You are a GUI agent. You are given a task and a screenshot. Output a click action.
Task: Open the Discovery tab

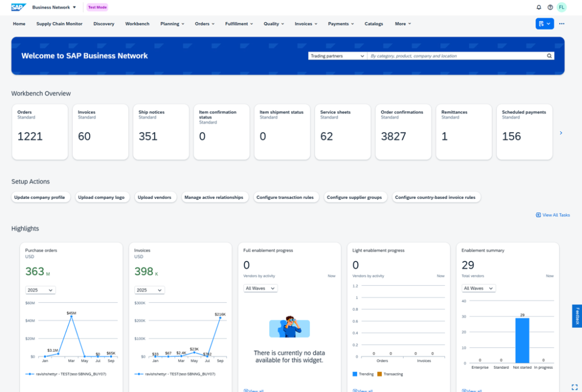coord(104,24)
